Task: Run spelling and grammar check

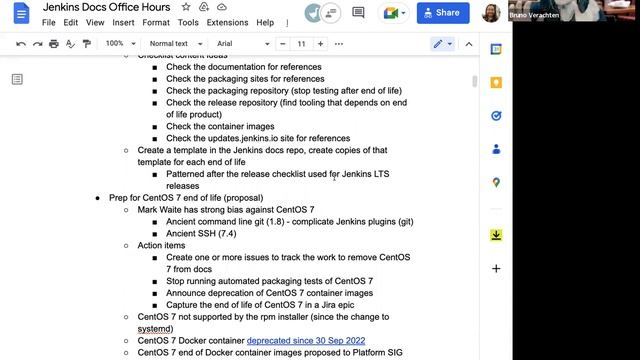Action: coord(70,44)
